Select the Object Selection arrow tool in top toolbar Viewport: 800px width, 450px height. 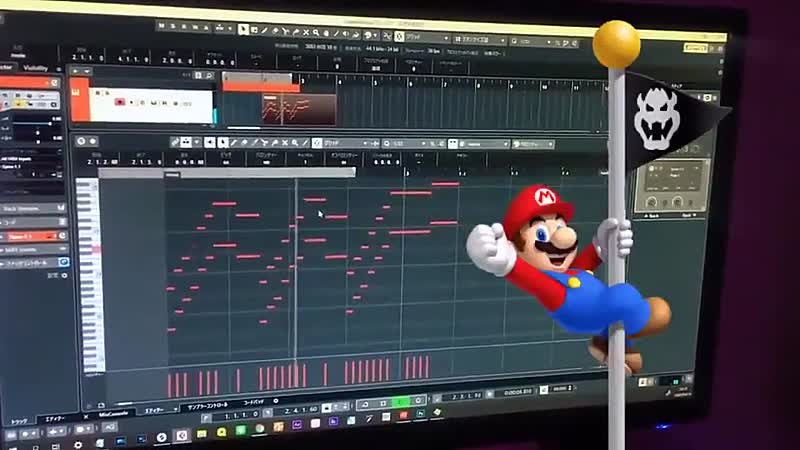click(x=243, y=29)
